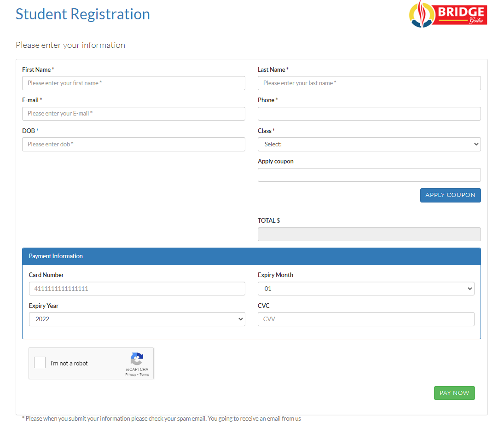The width and height of the screenshot is (504, 434).
Task: Focus the Phone input field
Action: 369,114
